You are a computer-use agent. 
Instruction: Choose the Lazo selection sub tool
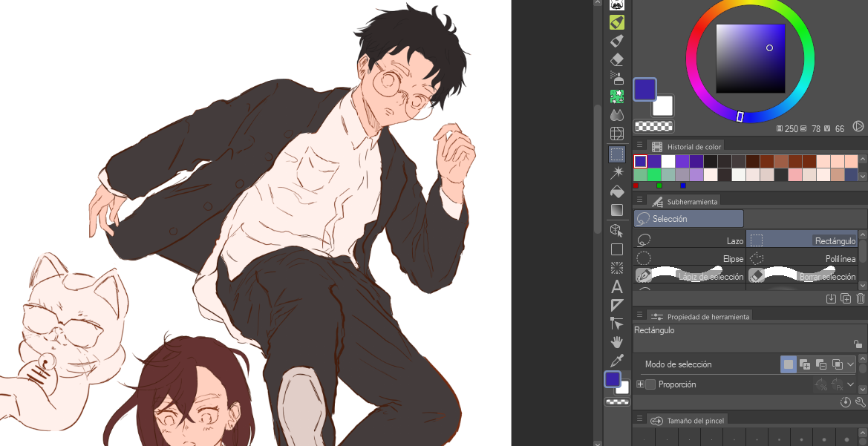point(690,240)
